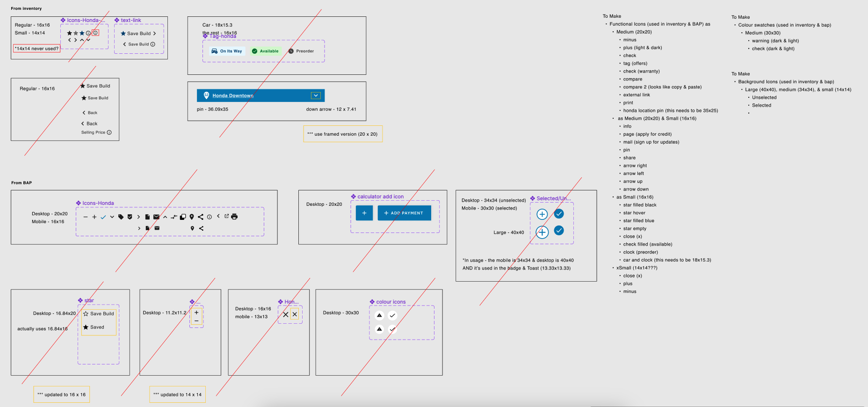Click the info icon beside the lower Save Build link
This screenshot has width=868, height=407.
[152, 44]
